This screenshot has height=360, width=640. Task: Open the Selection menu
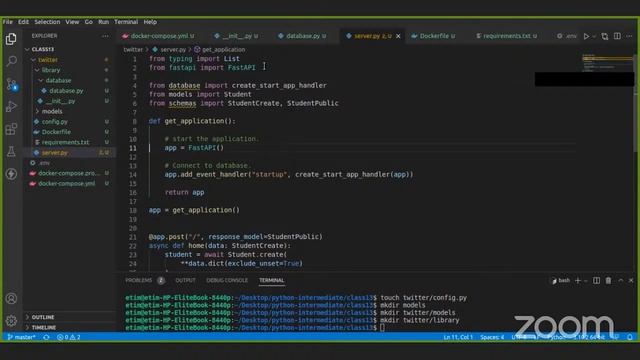(47, 22)
